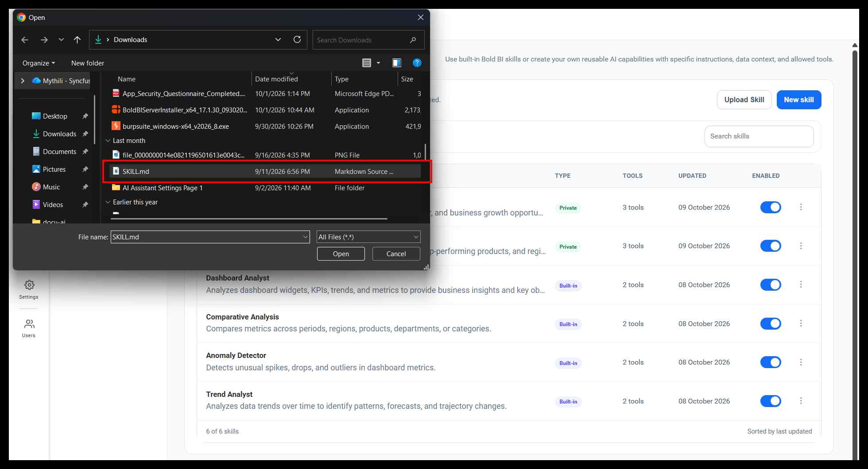Disable the Anomaly Detector skill
868x469 pixels.
[771, 362]
